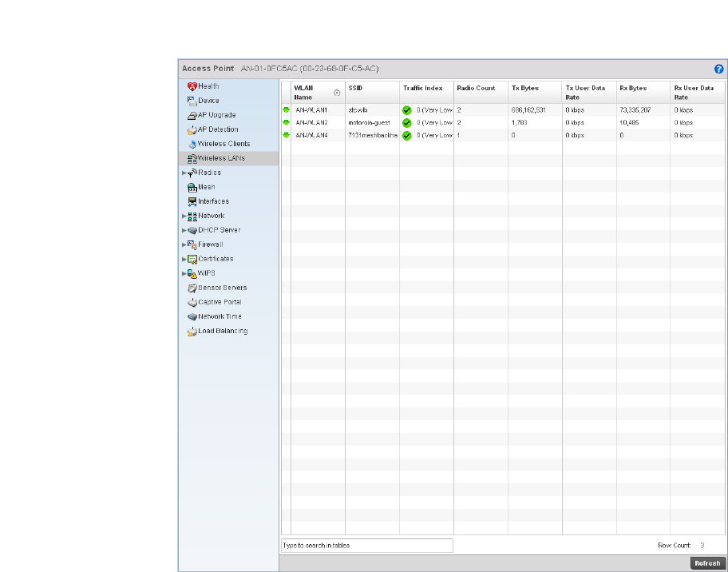Click the motorola-guest SSID cell
The width and height of the screenshot is (728, 572).
click(369, 123)
